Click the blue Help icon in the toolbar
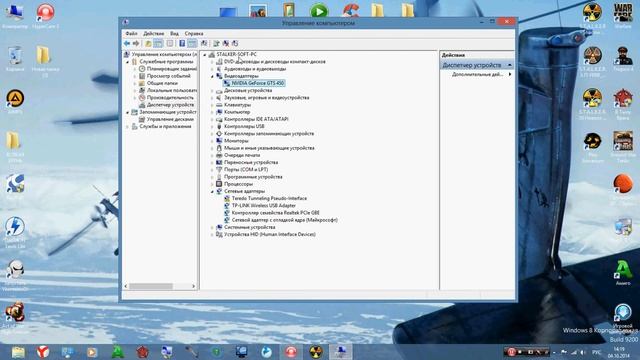 [x=182, y=43]
